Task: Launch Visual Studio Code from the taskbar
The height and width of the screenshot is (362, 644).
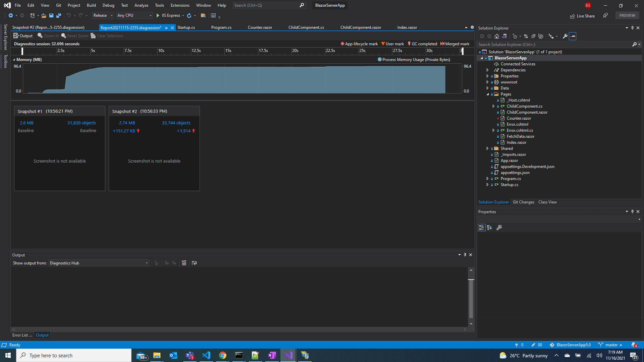Action: point(206,355)
